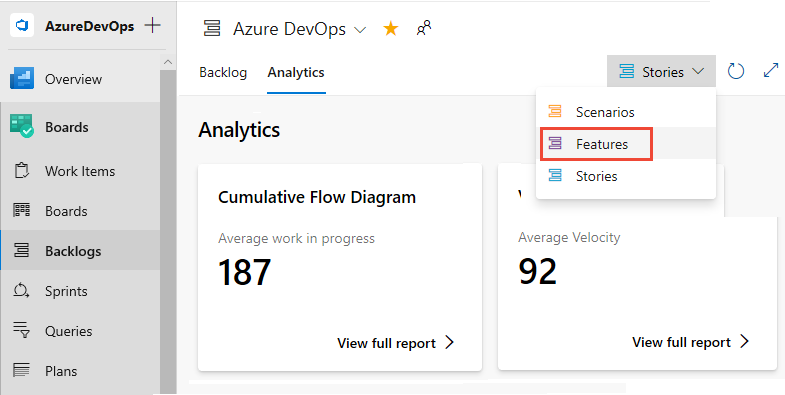Choose Stories from the backlog level menu

click(x=626, y=176)
